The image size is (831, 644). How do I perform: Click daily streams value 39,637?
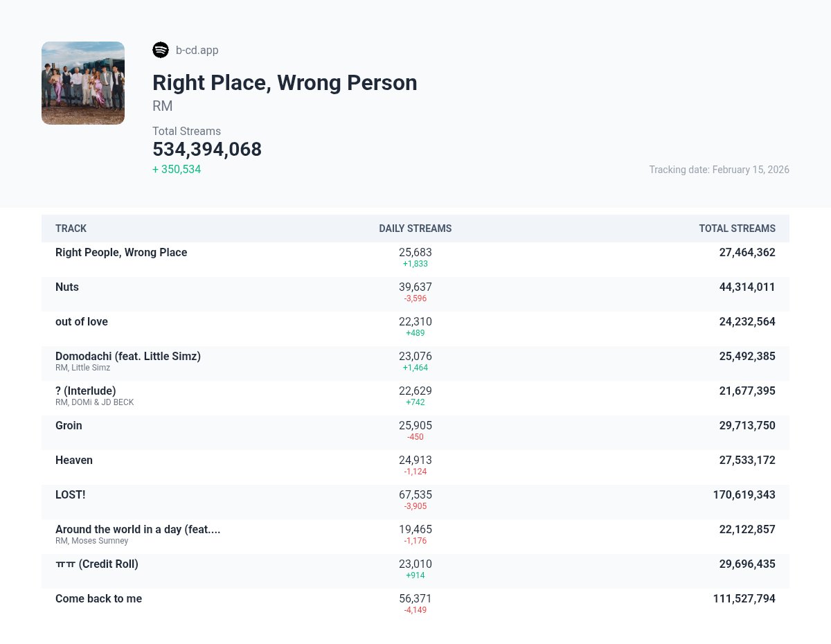[x=415, y=287]
